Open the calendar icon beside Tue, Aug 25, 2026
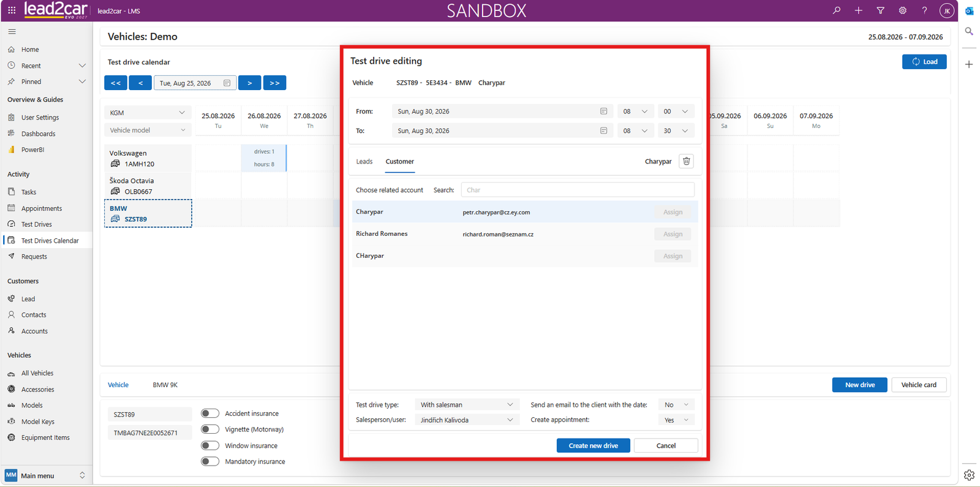This screenshot has height=487, width=980. coord(227,83)
